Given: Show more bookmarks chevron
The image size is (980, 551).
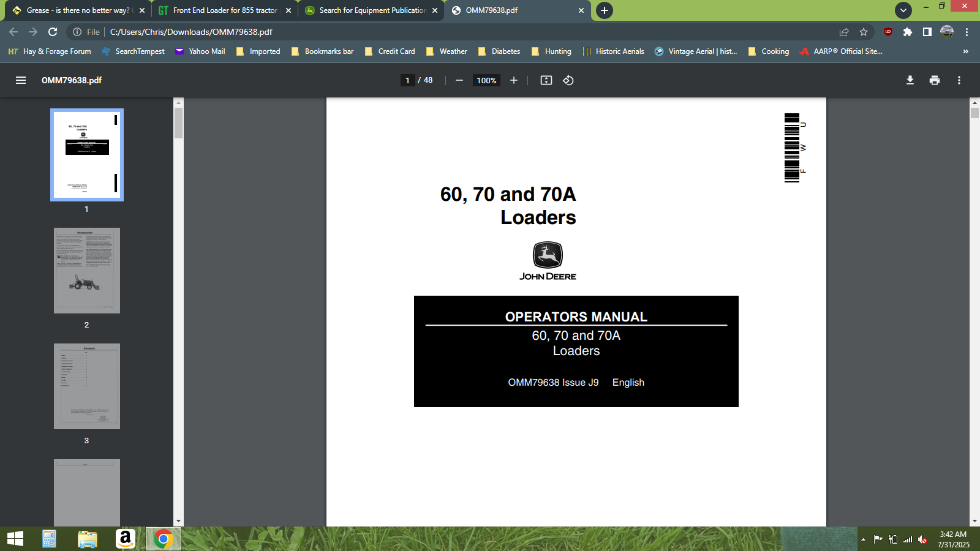Looking at the screenshot, I should [x=966, y=51].
